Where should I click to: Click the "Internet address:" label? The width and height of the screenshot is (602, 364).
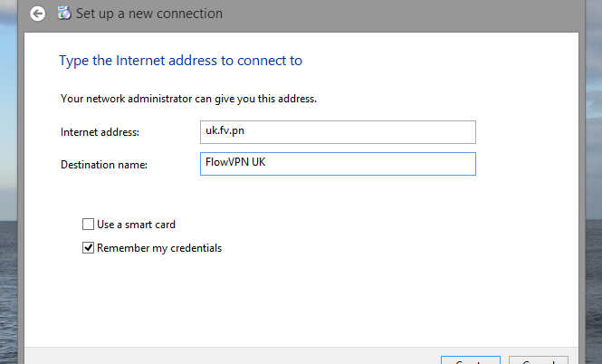click(x=100, y=132)
